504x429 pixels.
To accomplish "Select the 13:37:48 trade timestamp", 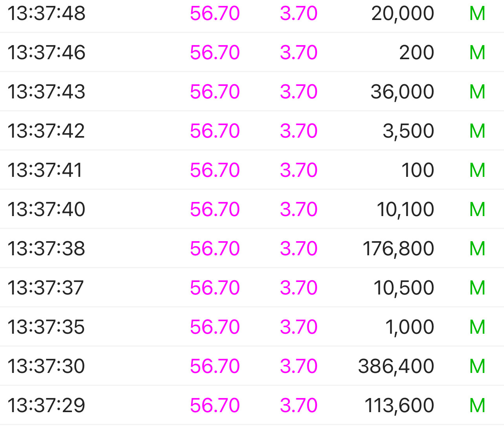I will pos(46,13).
